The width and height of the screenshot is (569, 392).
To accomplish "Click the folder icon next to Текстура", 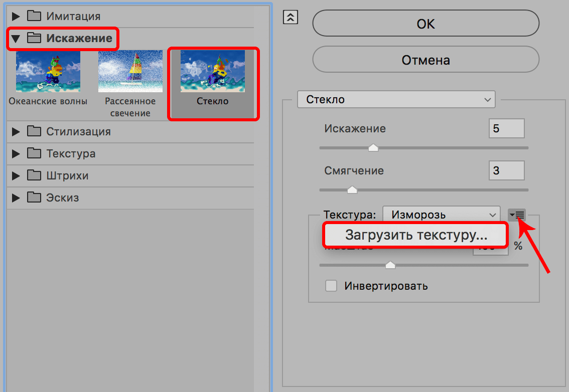I will point(34,153).
